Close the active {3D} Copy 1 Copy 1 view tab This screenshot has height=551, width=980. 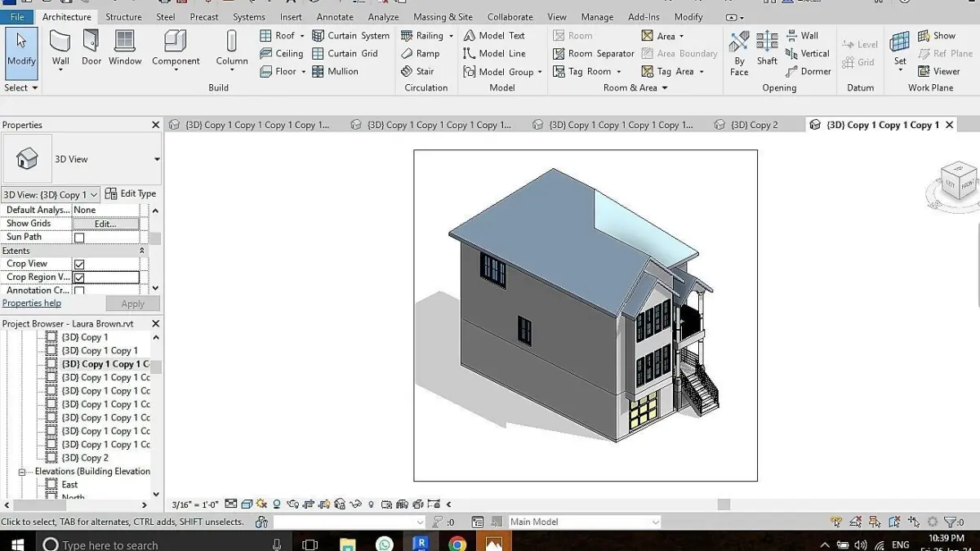[x=948, y=125]
